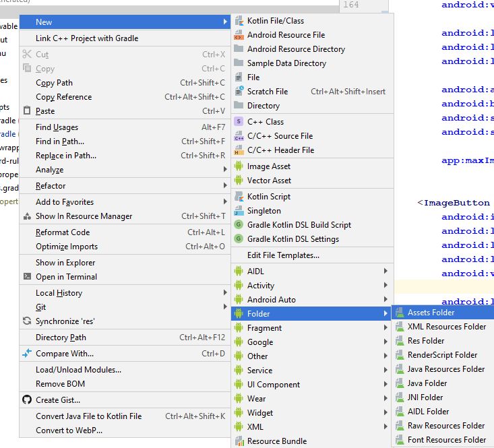Click the Resource Bundle icon

tap(239, 441)
